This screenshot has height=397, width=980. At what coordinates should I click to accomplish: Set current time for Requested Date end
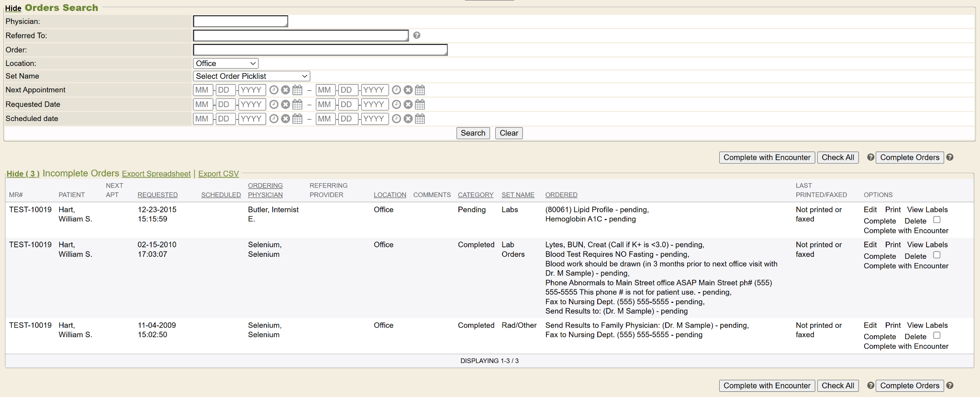396,104
